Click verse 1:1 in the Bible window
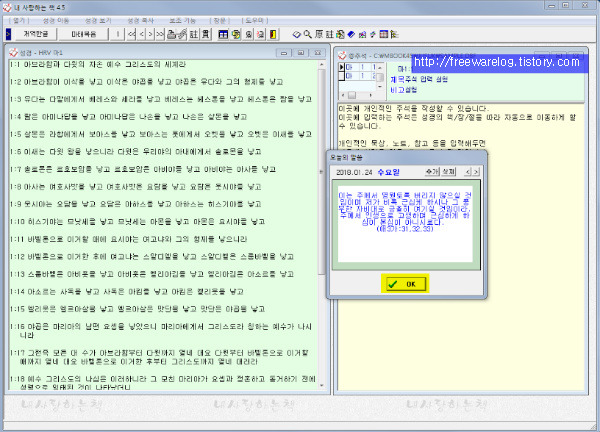 (98, 64)
